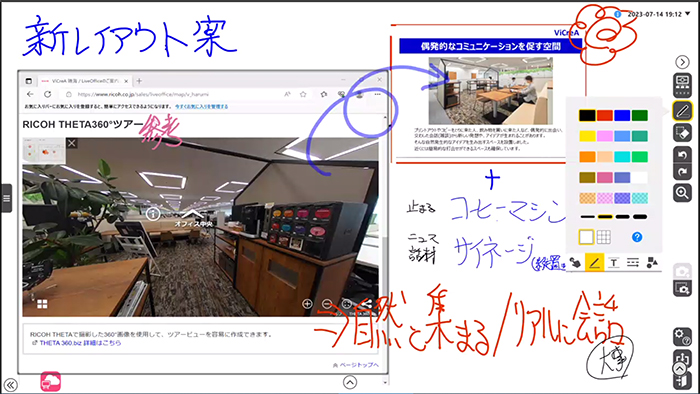The width and height of the screenshot is (700, 394).
Task: Click the browser profile avatar icon
Action: (x=359, y=94)
